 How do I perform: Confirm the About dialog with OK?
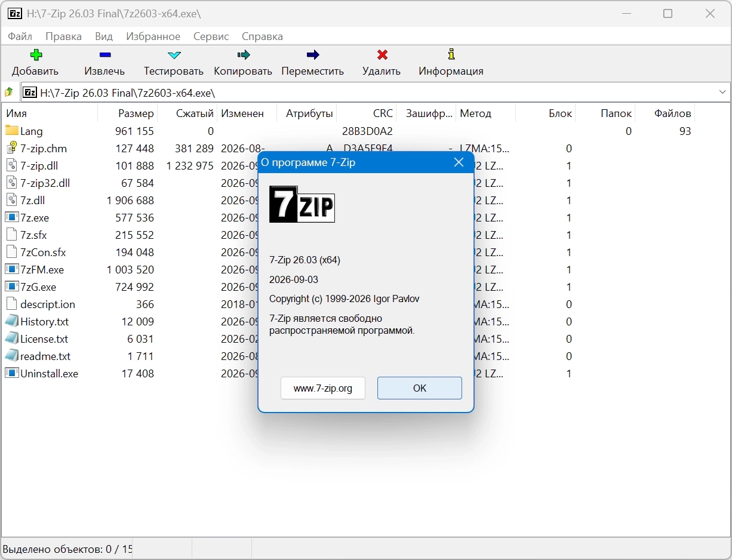click(x=420, y=388)
